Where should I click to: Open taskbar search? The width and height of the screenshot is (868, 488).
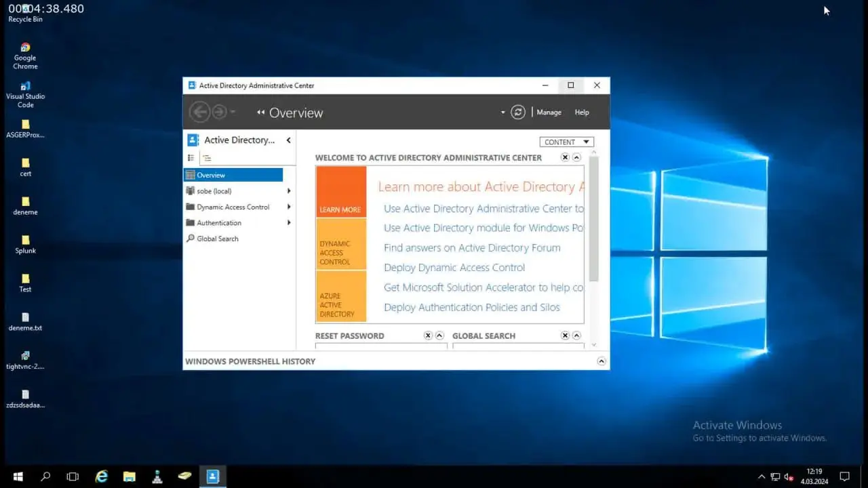click(x=45, y=476)
